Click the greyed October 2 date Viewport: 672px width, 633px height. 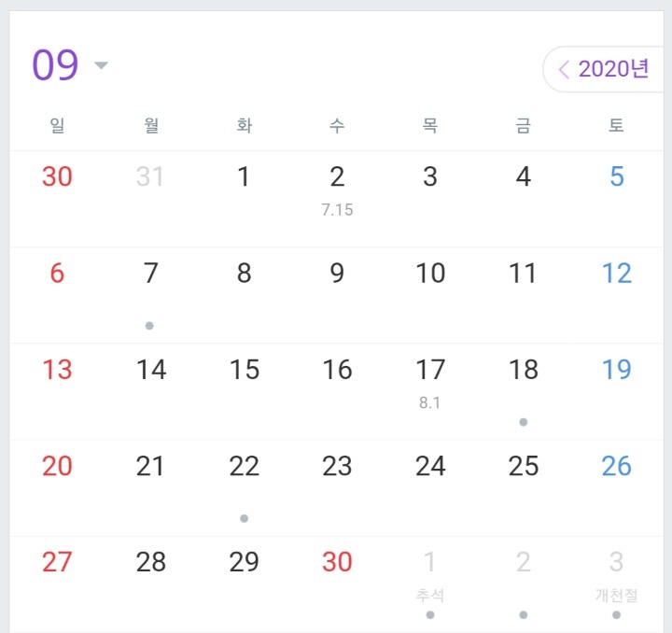524,562
